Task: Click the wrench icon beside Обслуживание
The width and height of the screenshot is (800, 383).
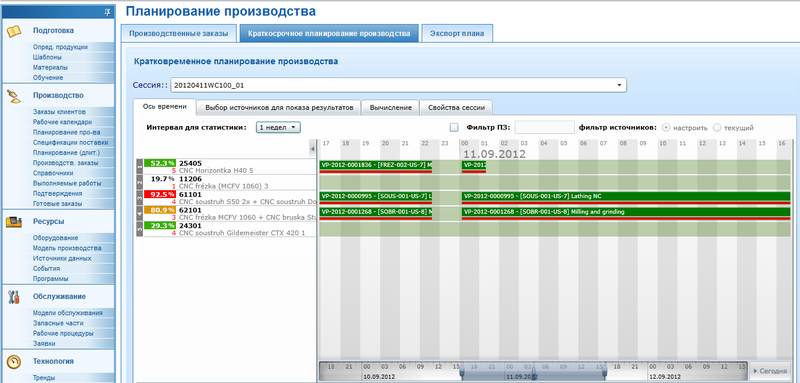Action: click(14, 297)
